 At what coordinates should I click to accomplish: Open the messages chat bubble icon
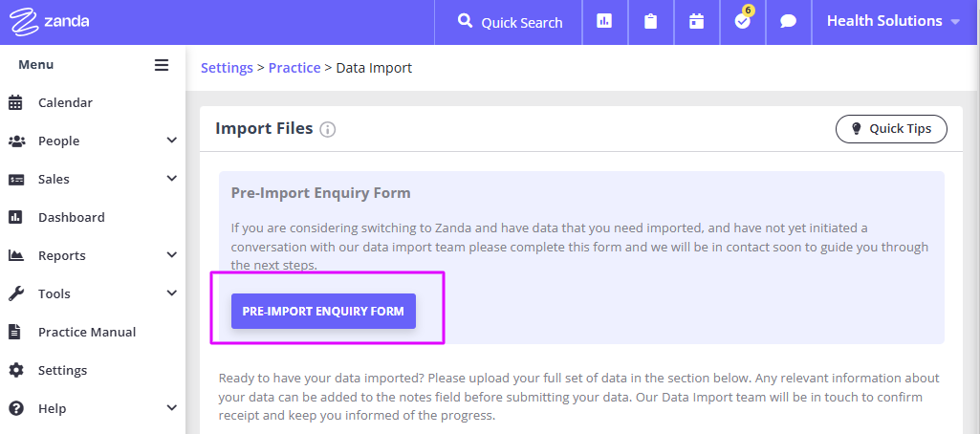click(x=788, y=22)
